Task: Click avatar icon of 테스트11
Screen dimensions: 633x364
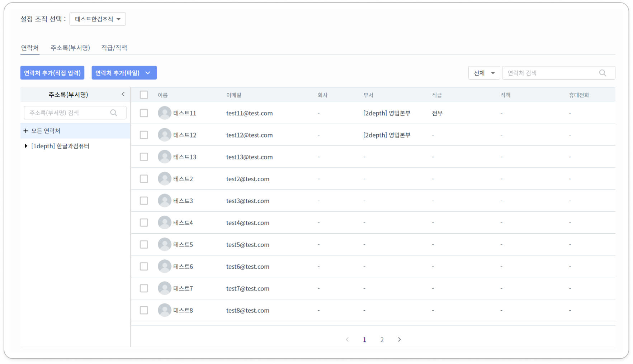Action: (165, 113)
